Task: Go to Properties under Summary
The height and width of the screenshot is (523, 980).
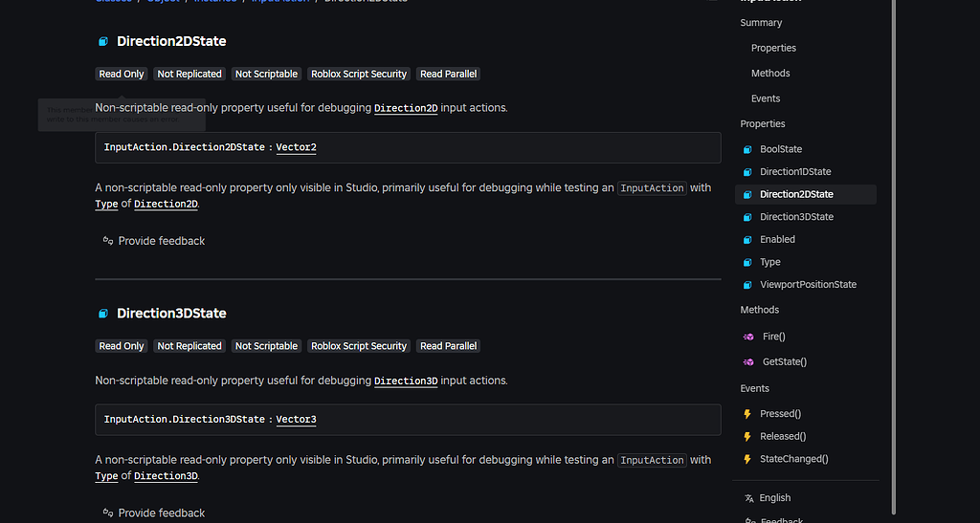Action: (773, 48)
